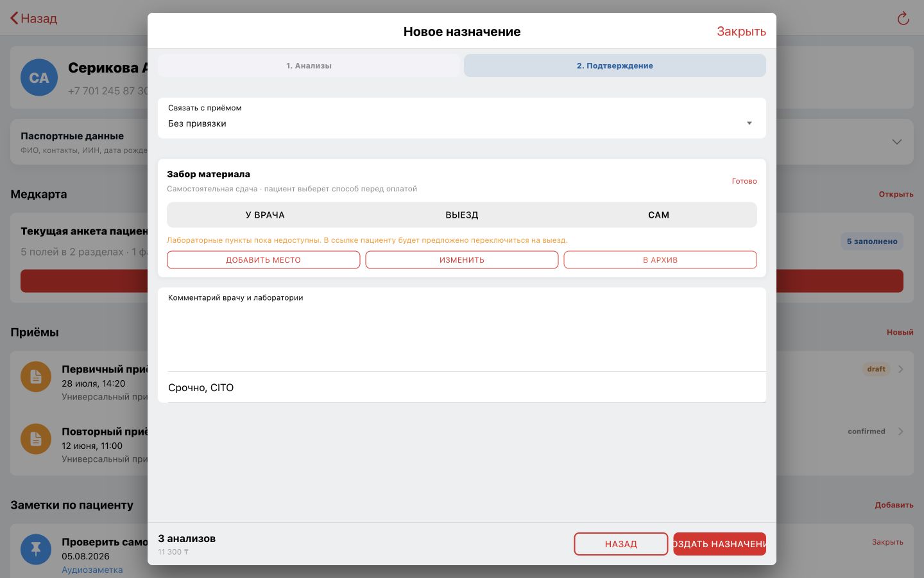Select the ВЫЕЗД collection option
This screenshot has width=924, height=578.
(462, 215)
